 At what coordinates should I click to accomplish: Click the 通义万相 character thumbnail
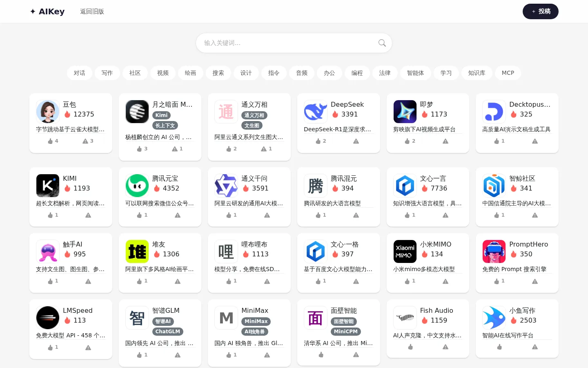(x=226, y=112)
